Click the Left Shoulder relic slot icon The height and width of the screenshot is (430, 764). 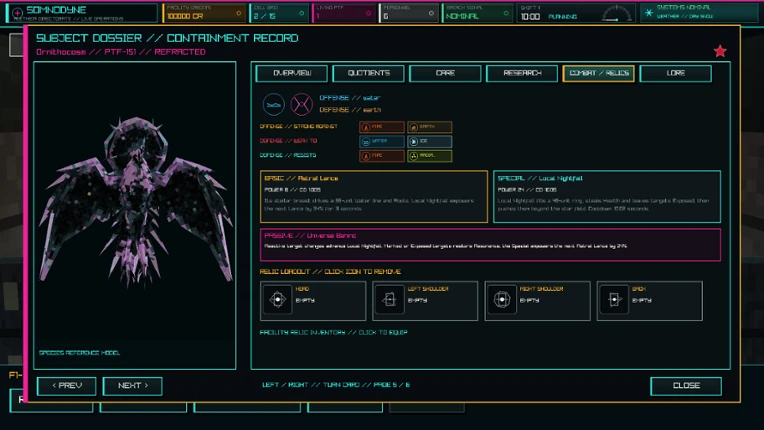[x=389, y=299]
